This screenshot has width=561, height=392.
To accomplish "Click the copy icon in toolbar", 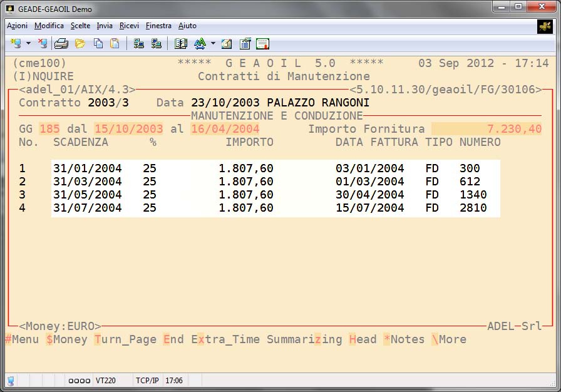I will (x=98, y=44).
